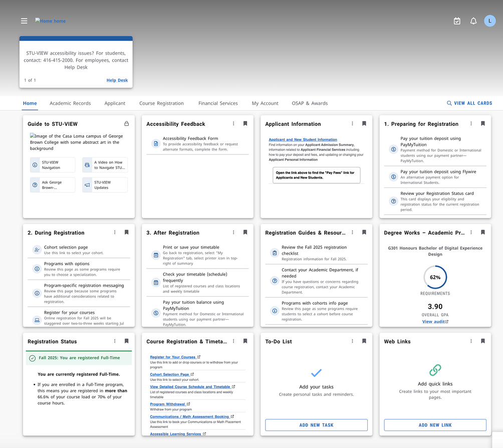This screenshot has height=448, width=503.
Task: Click Cohort selection page person icon
Action: [x=37, y=250]
